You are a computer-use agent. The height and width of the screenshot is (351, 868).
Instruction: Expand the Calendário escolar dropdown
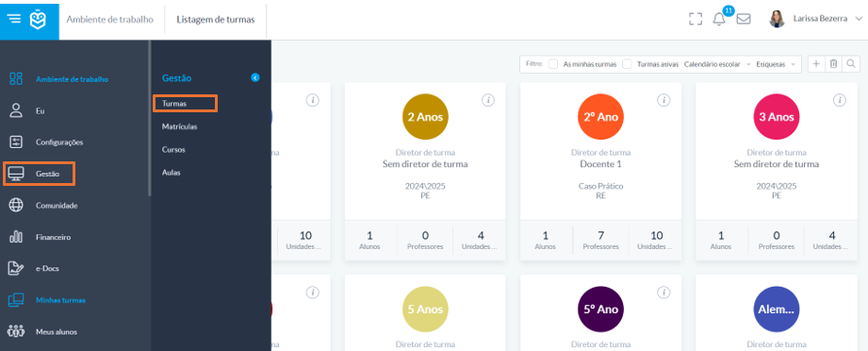click(717, 64)
